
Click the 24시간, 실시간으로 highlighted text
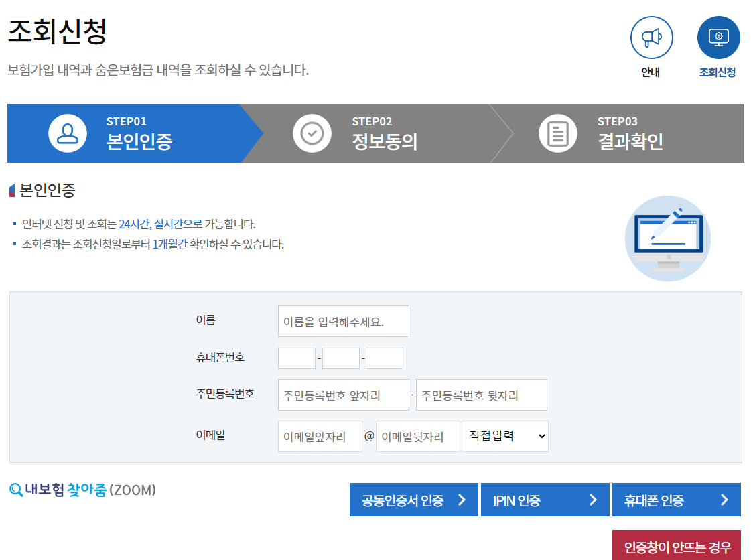160,224
